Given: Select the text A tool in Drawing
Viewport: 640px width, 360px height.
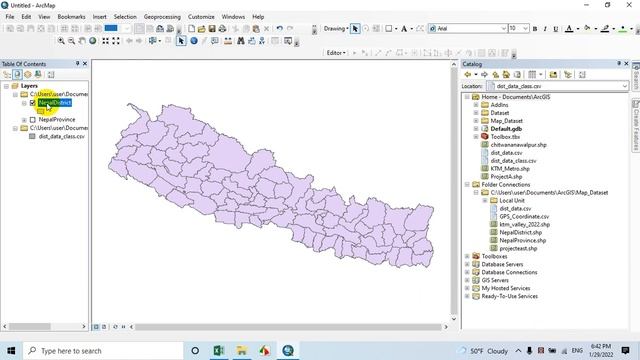Looking at the screenshot, I should coord(404,29).
